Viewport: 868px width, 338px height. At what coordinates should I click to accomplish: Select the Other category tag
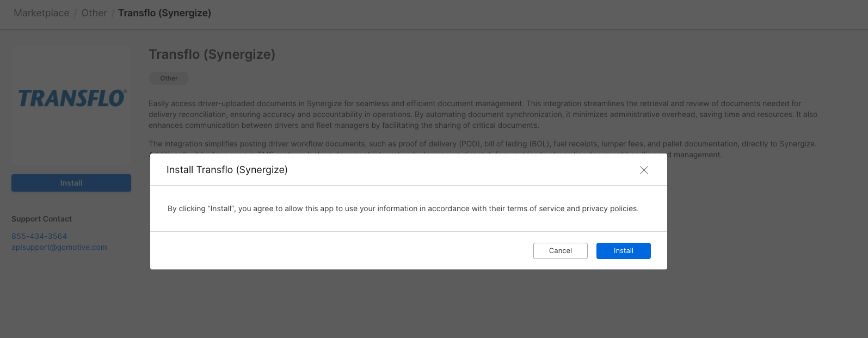(x=169, y=78)
